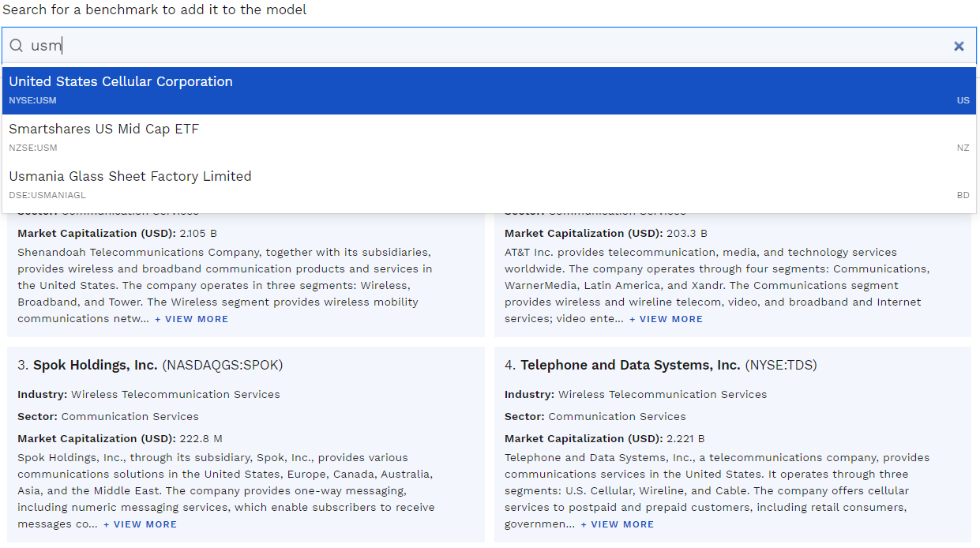Click the NZ country code in suggestions
This screenshot has width=980, height=548.
tap(963, 148)
